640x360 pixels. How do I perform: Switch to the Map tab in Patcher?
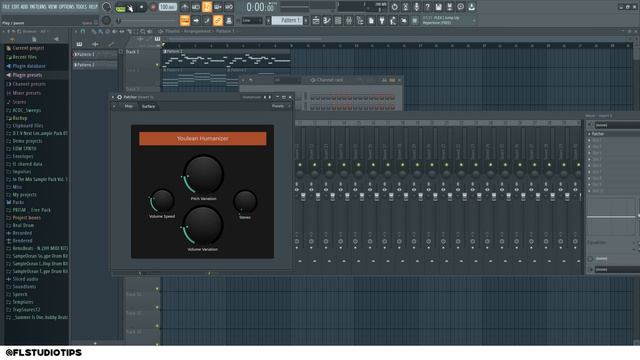(x=129, y=106)
